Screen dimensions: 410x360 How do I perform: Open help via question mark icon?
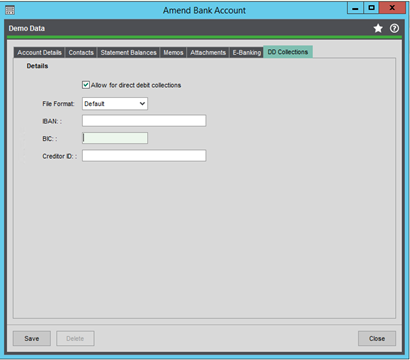tap(394, 28)
